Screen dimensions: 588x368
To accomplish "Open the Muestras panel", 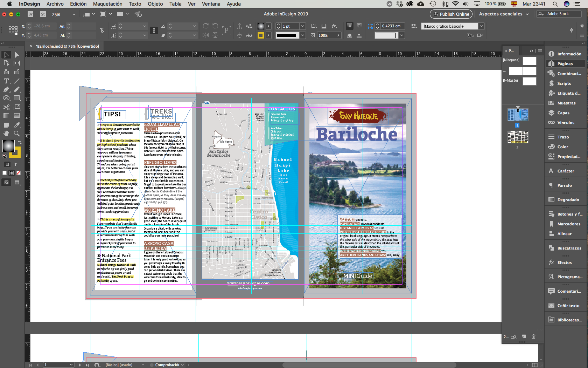I will (x=566, y=103).
